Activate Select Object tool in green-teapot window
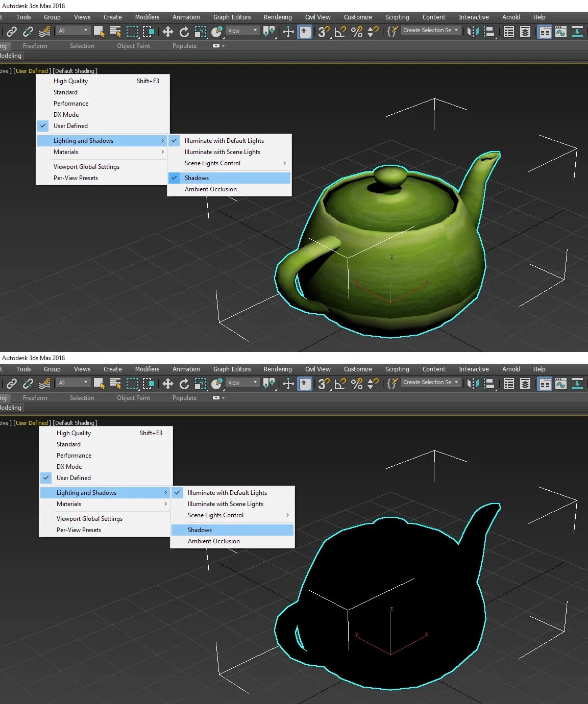 100,32
